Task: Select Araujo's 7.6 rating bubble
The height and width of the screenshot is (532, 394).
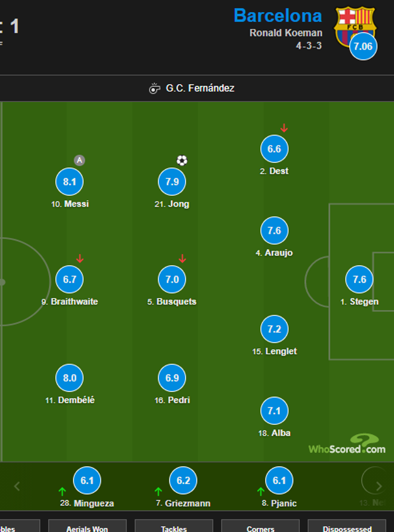Action: [x=274, y=231]
